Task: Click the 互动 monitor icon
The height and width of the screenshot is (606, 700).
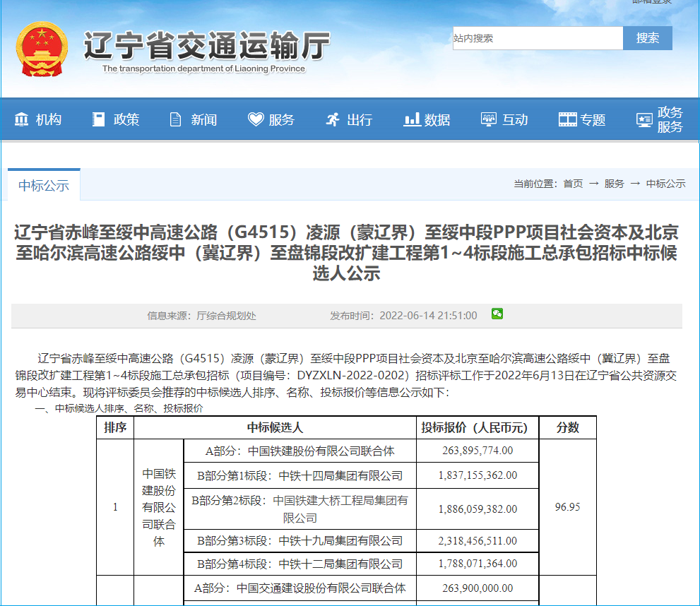Action: pos(489,119)
